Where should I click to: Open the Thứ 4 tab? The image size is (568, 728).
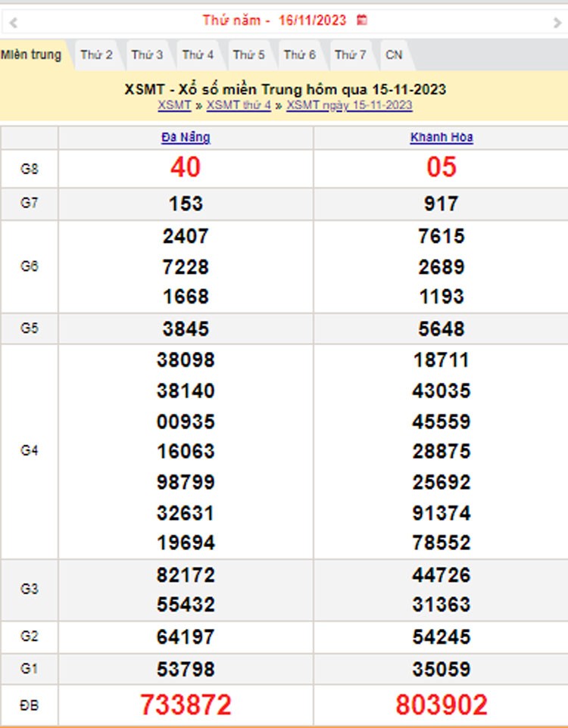(x=198, y=54)
